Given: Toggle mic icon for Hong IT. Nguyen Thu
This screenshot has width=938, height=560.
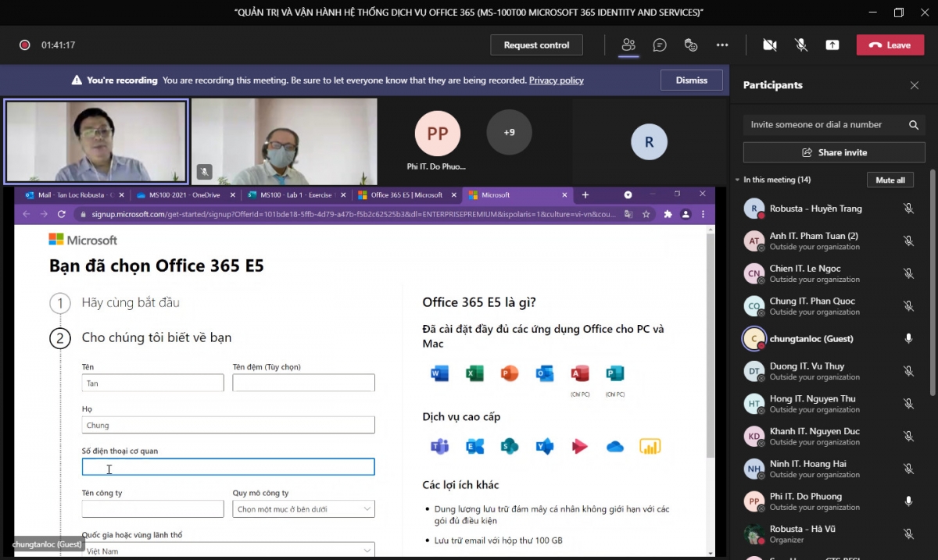Looking at the screenshot, I should pos(908,404).
